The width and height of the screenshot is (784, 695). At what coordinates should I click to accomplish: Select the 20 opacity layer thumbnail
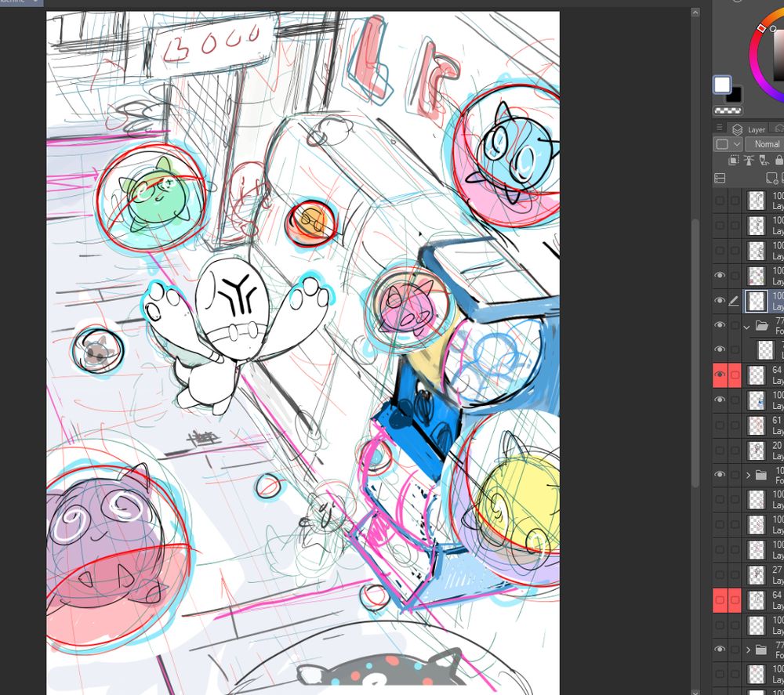[757, 451]
